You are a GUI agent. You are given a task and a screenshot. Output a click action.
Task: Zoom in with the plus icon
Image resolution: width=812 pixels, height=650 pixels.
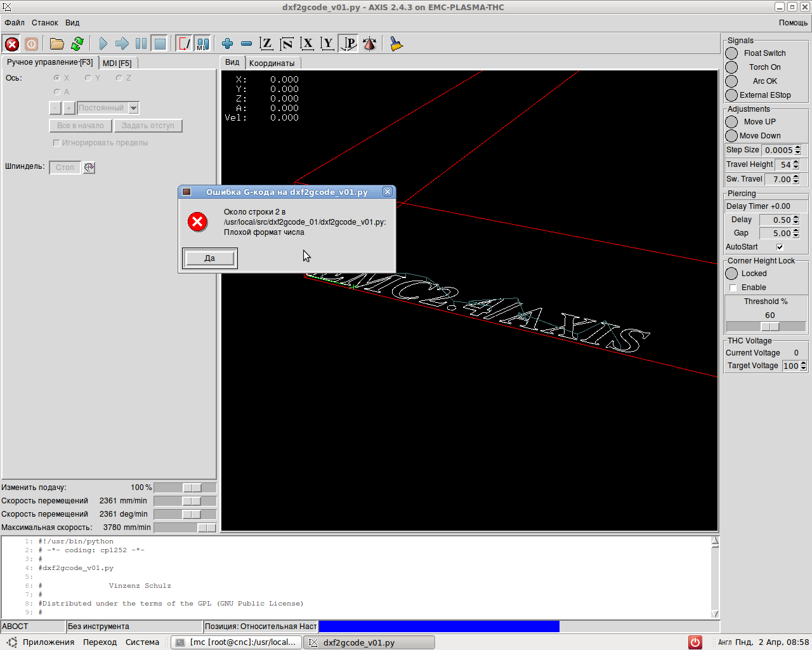pyautogui.click(x=227, y=44)
